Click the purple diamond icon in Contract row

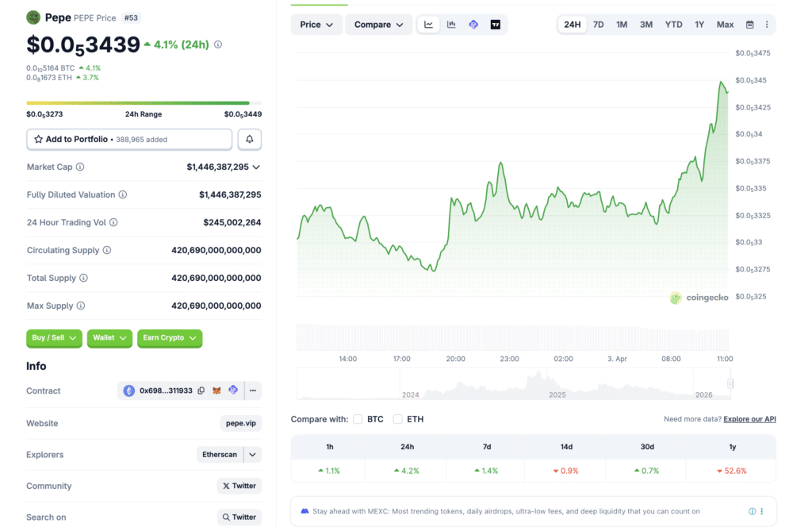(x=233, y=390)
